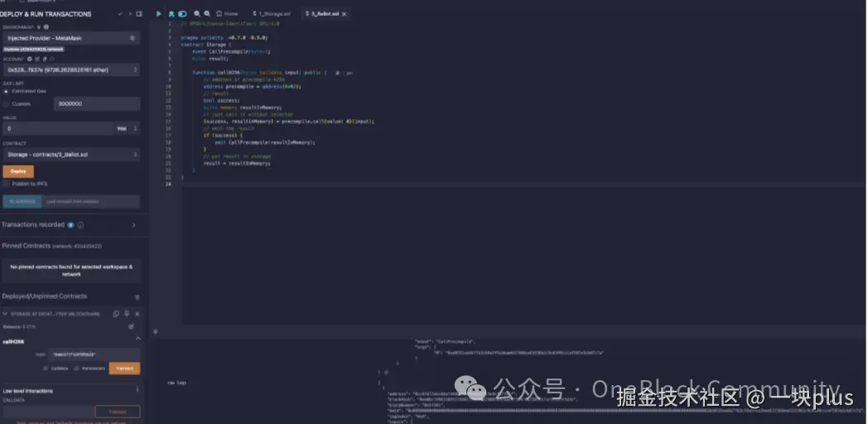Select the Estimated Gas radio button
Screen dimensions: 868x424
(6, 91)
